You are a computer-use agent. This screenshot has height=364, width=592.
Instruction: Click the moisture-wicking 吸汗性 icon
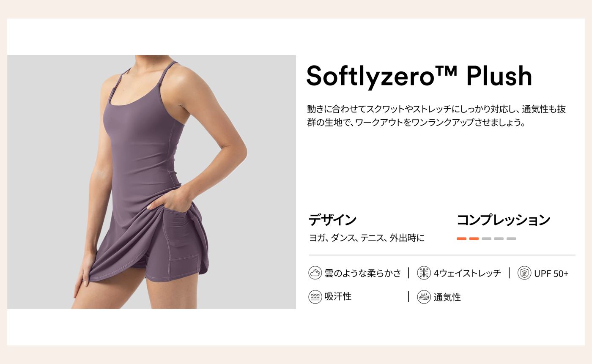pyautogui.click(x=315, y=297)
